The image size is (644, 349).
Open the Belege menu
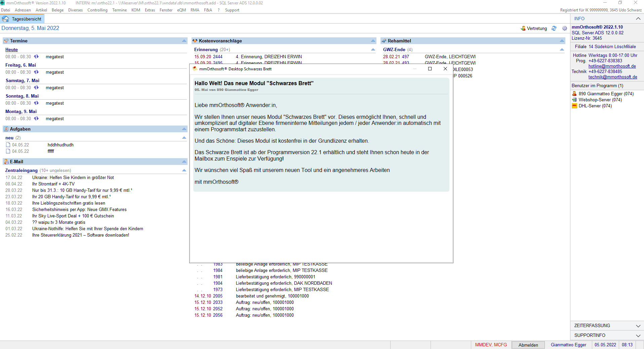[x=57, y=10]
